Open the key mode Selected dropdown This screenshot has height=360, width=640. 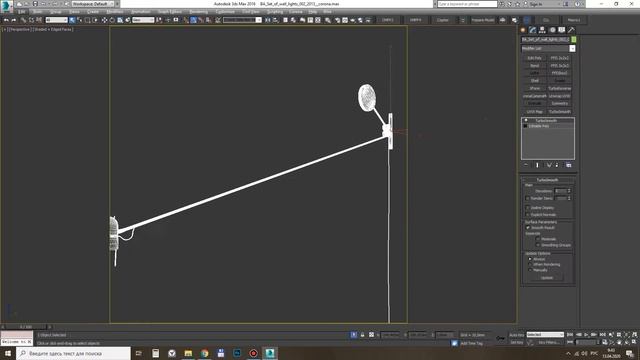tap(545, 335)
